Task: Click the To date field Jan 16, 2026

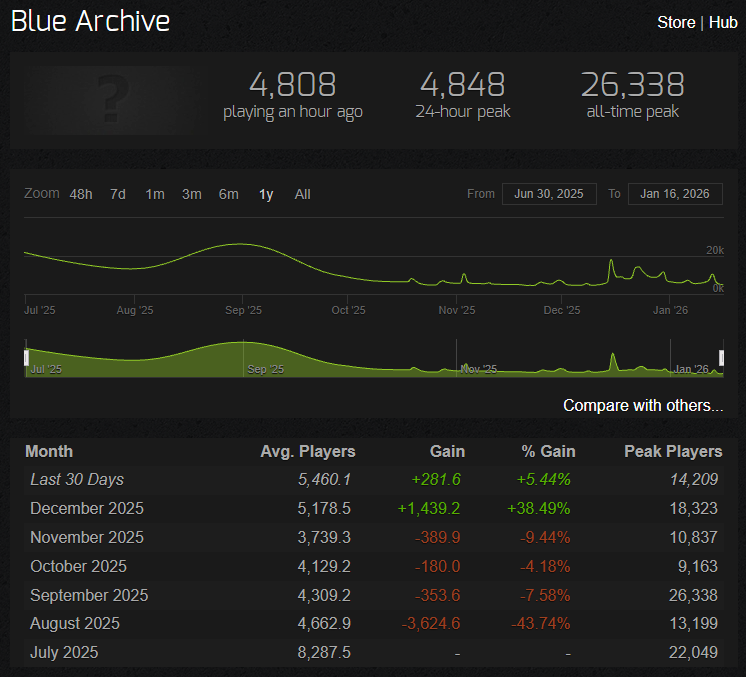Action: point(675,194)
